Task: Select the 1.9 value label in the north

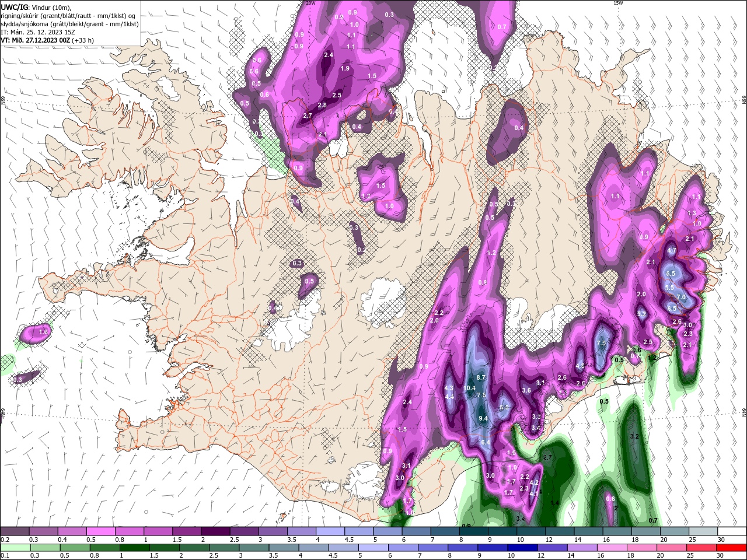Action: [345, 68]
